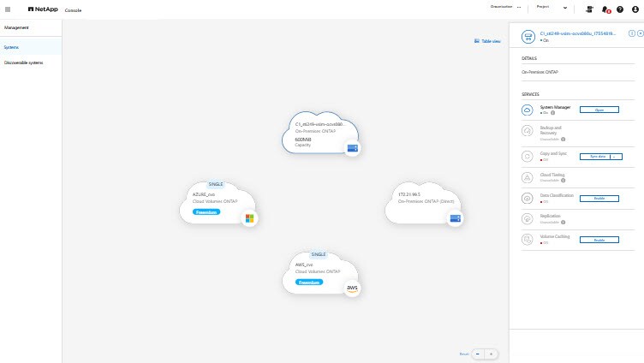Switch to Table view
The height and width of the screenshot is (363, 644).
click(487, 41)
